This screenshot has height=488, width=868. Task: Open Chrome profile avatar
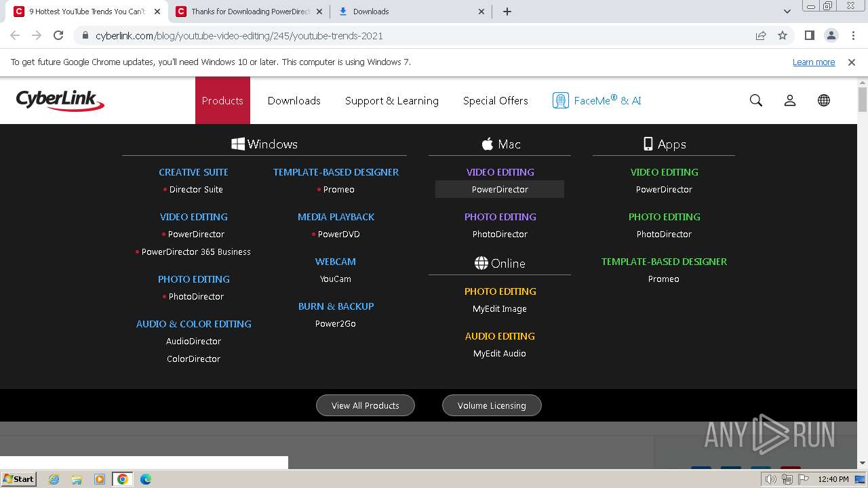point(831,36)
